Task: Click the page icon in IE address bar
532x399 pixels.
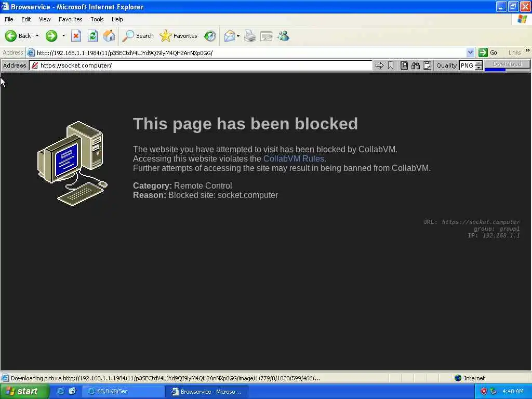Action: click(31, 52)
